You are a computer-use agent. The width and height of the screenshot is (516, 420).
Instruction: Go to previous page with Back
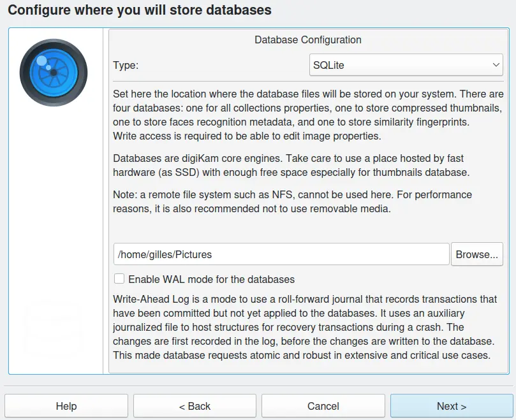[195, 406]
